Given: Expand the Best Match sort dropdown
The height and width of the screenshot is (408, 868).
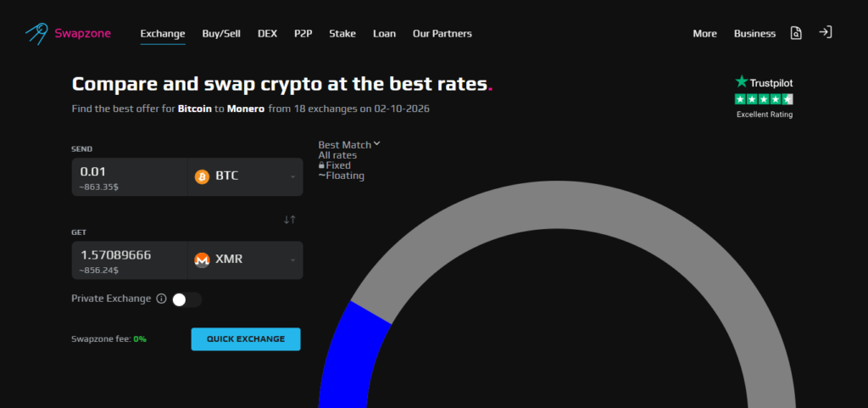Looking at the screenshot, I should [349, 144].
